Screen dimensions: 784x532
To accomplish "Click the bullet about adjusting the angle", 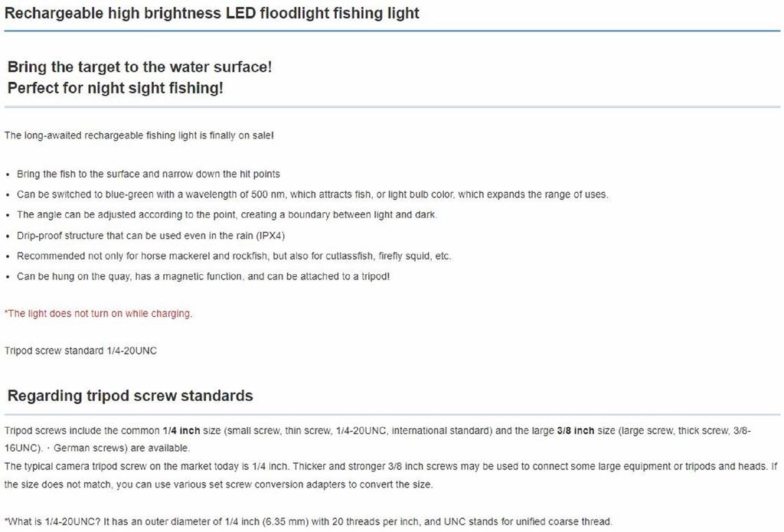I will pyautogui.click(x=226, y=215).
